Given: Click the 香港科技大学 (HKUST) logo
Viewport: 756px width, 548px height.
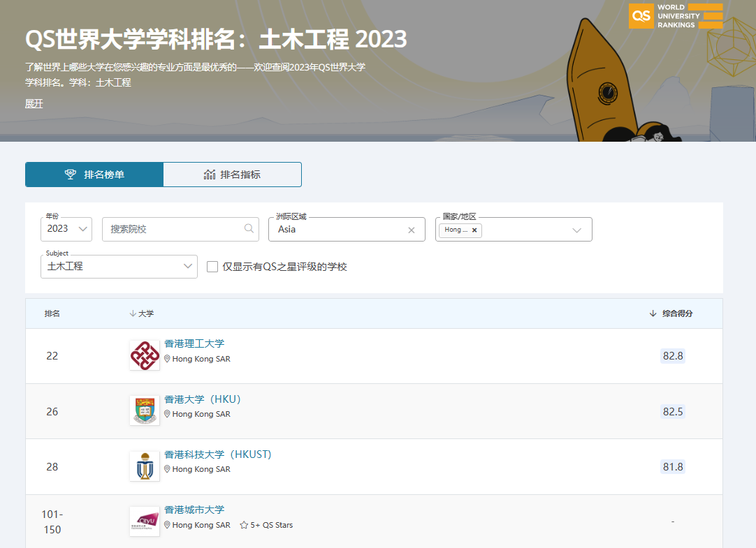Looking at the screenshot, I should (145, 466).
